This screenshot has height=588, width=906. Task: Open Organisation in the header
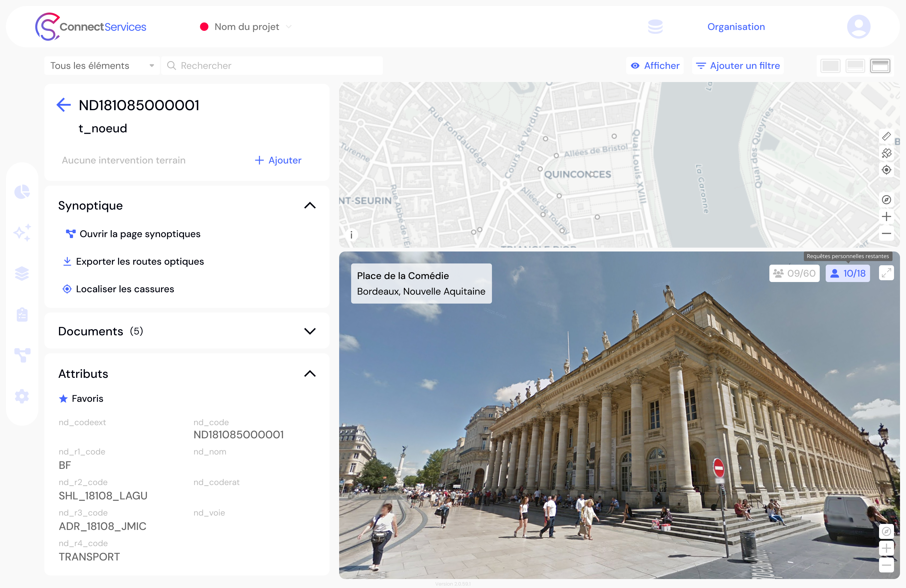click(x=736, y=27)
